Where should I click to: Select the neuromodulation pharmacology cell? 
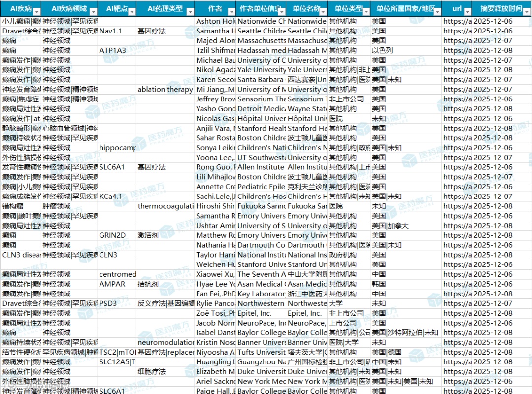(x=166, y=342)
